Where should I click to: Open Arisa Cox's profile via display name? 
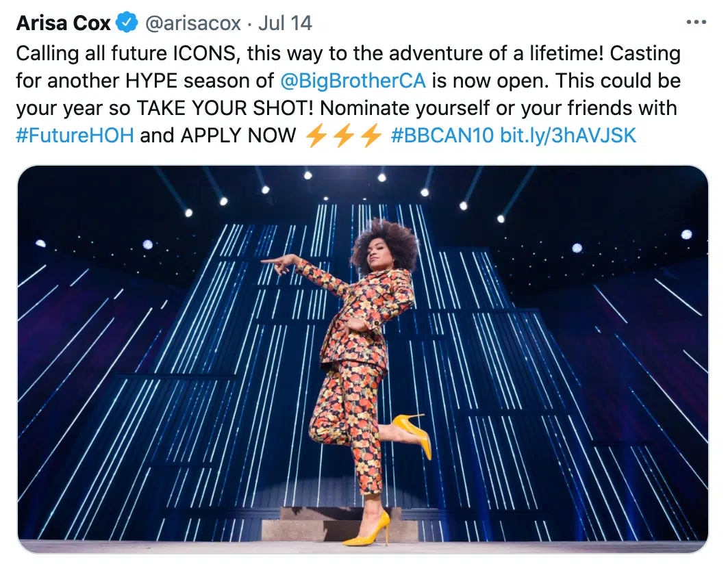point(63,23)
